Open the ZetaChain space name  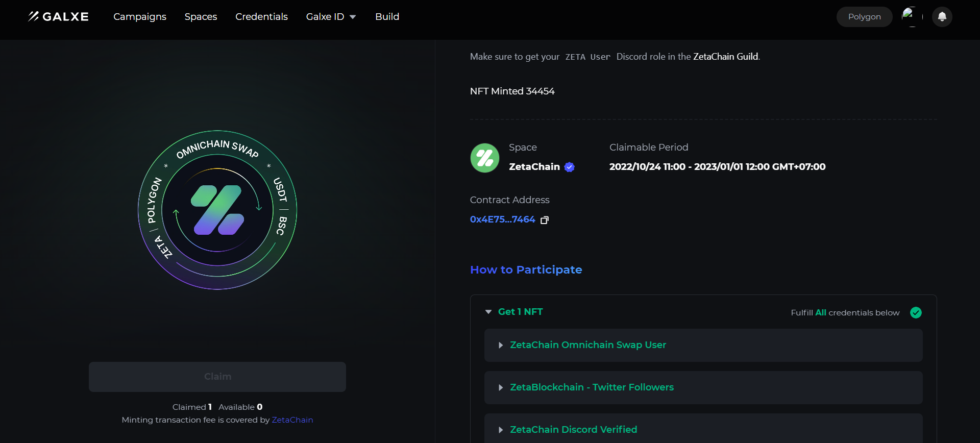pos(534,167)
